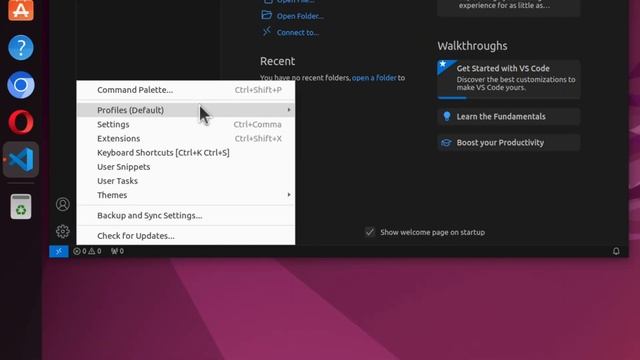Open Learn the Fundamentals walkthrough
Screen dimensions: 640x360
click(509, 116)
